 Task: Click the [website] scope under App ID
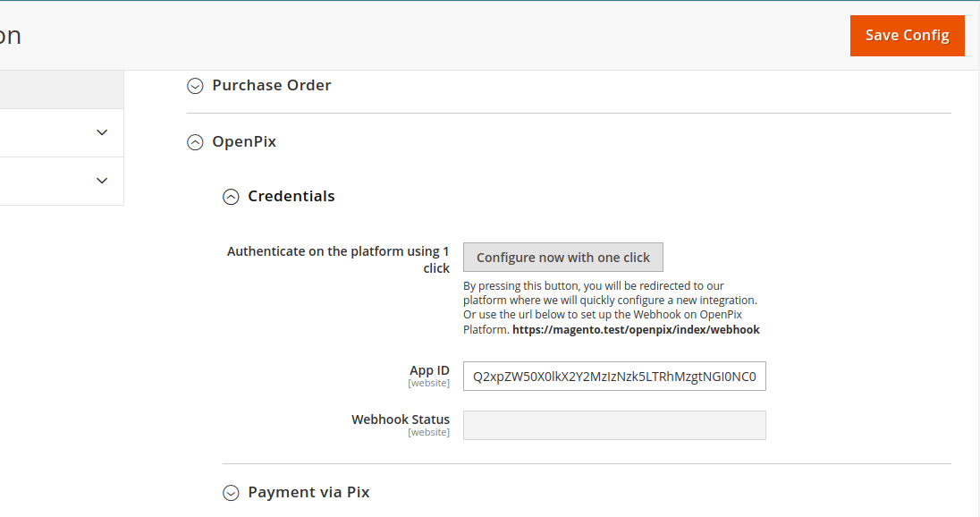tap(428, 384)
